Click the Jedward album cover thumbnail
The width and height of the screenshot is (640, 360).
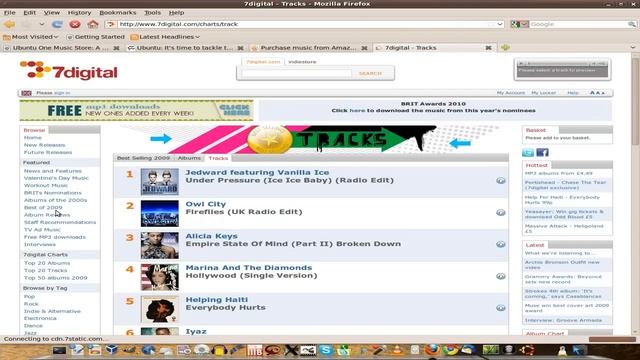(x=160, y=182)
